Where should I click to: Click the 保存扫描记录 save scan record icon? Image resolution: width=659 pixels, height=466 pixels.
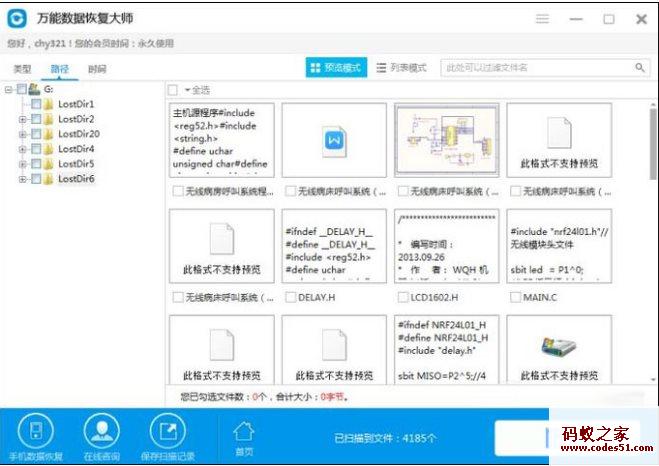tap(167, 431)
